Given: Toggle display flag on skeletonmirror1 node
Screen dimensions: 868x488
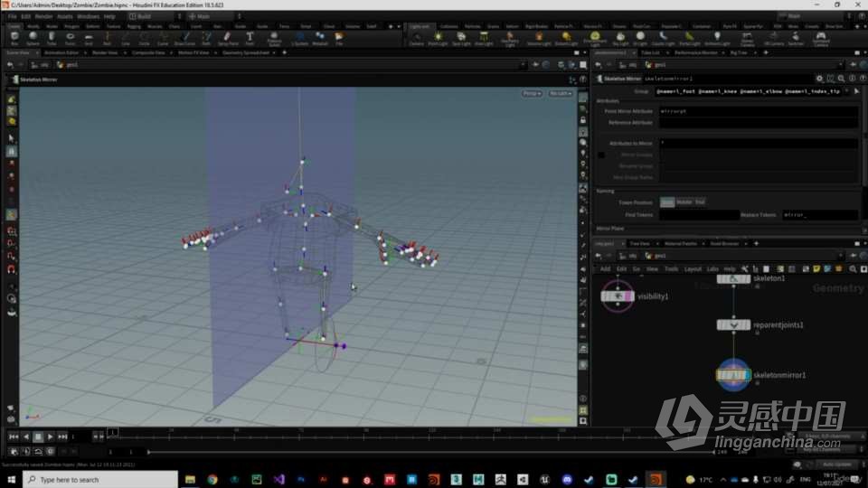Looking at the screenshot, I should point(746,375).
